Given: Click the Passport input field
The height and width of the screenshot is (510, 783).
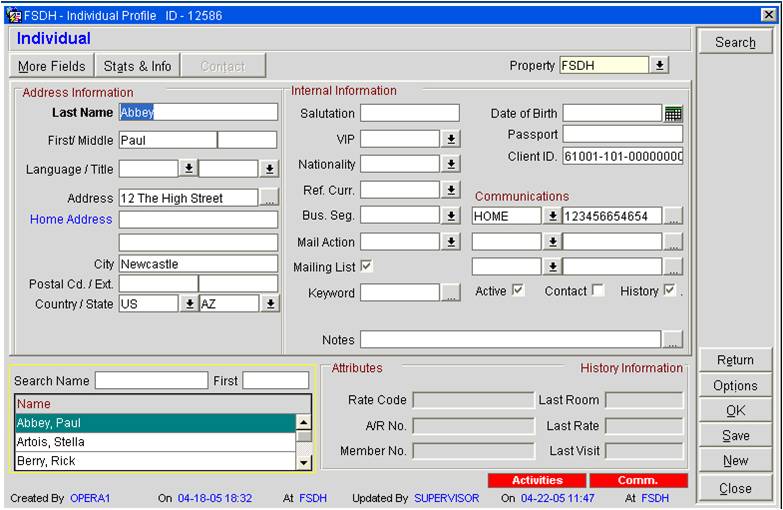Looking at the screenshot, I should pos(623,134).
